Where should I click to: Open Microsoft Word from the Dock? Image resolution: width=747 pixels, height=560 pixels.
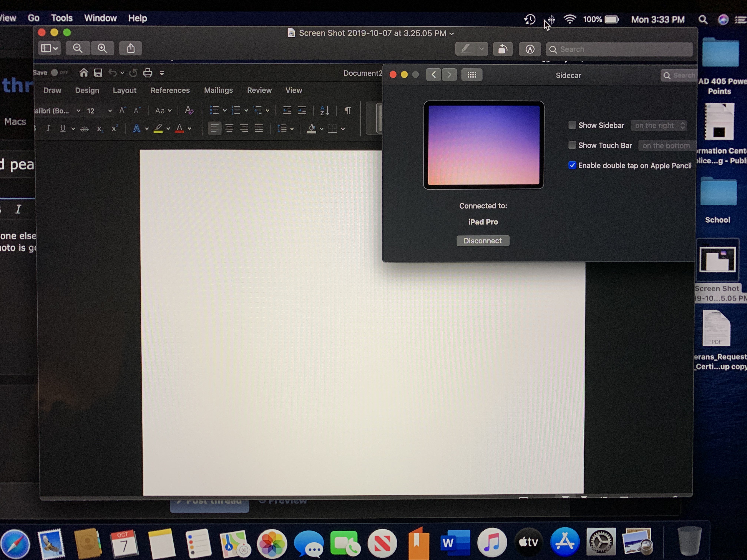pos(455,543)
